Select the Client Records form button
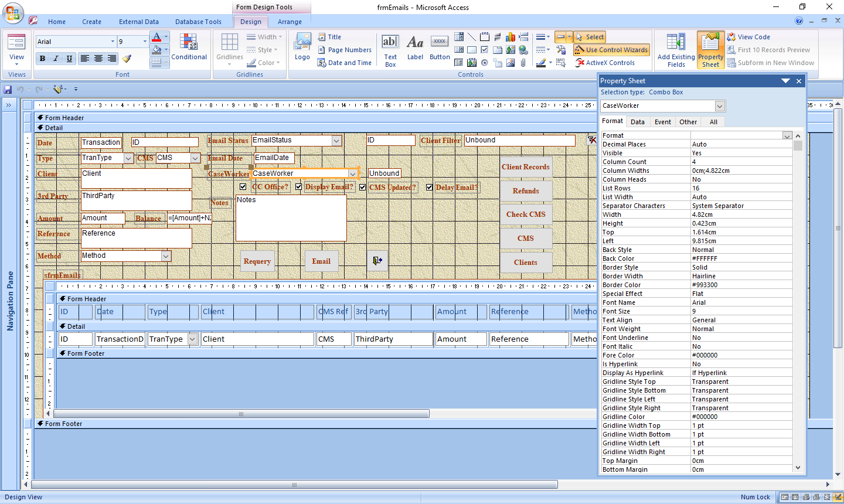 point(526,167)
